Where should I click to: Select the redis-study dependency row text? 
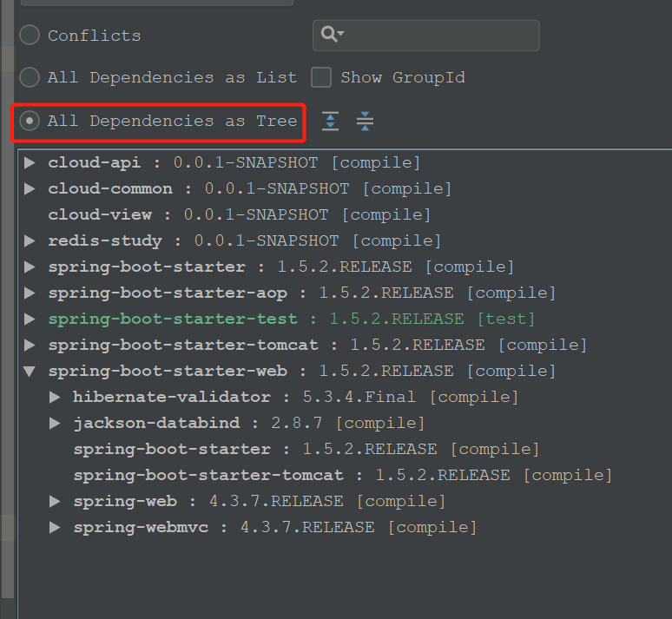tap(244, 240)
